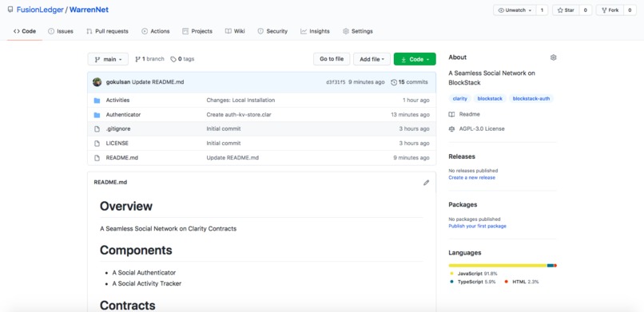Open the FusionLedger owner link
Viewport: 644px width, 312px height.
40,10
